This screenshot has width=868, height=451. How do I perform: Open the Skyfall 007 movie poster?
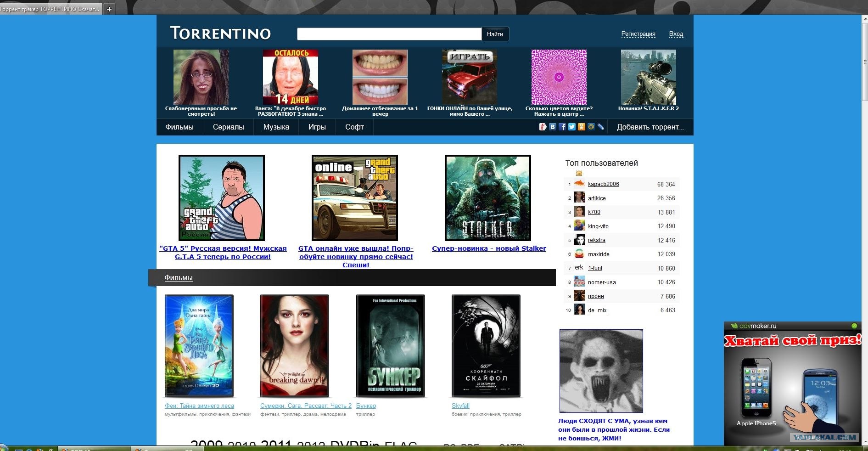pyautogui.click(x=486, y=346)
